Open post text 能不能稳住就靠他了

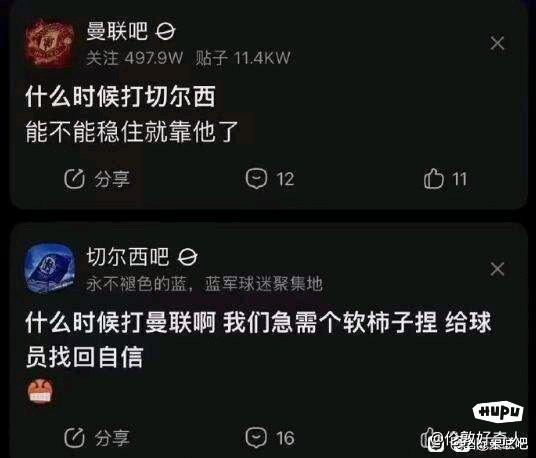(x=132, y=131)
